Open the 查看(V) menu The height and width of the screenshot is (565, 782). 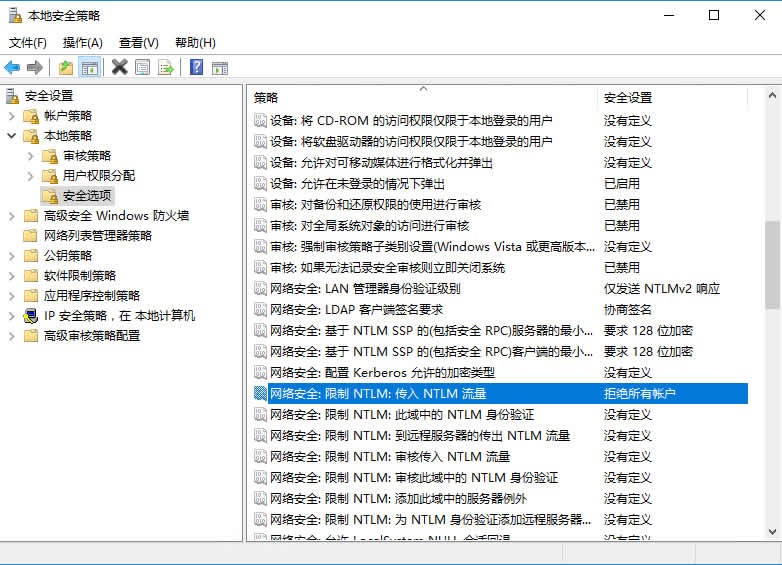138,43
